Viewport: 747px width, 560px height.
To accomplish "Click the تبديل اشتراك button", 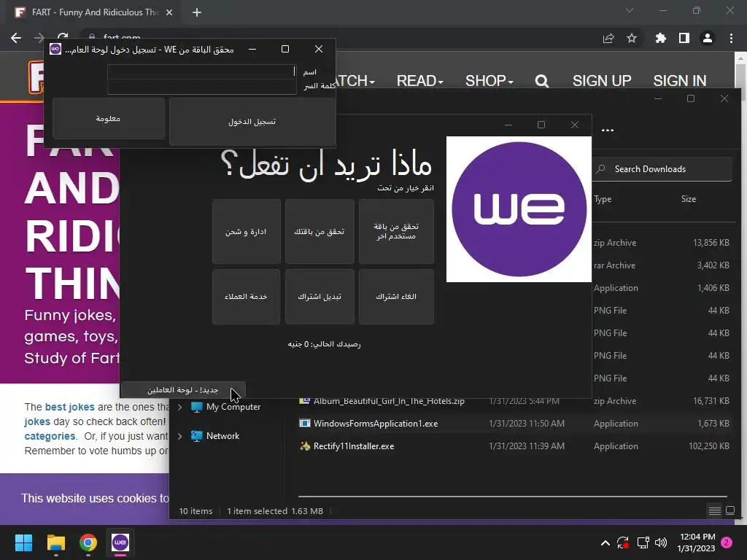I will click(x=320, y=297).
